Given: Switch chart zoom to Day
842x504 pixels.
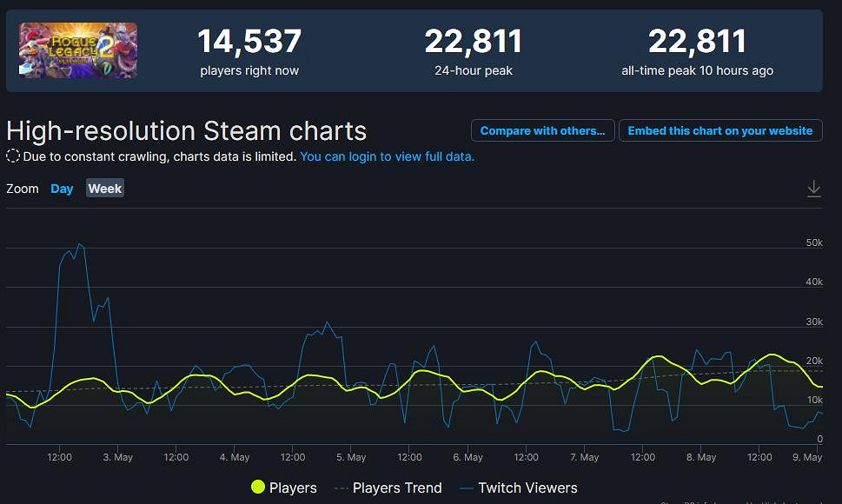Looking at the screenshot, I should coord(62,189).
